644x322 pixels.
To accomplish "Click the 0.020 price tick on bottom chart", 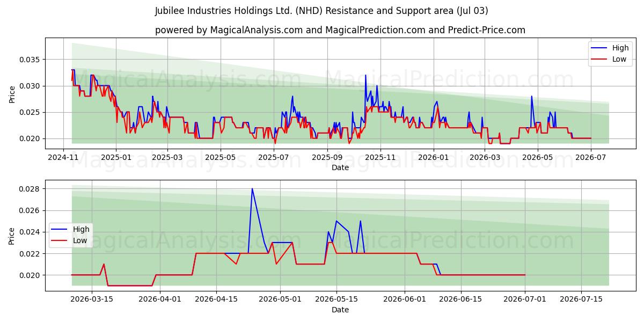I will pos(30,275).
